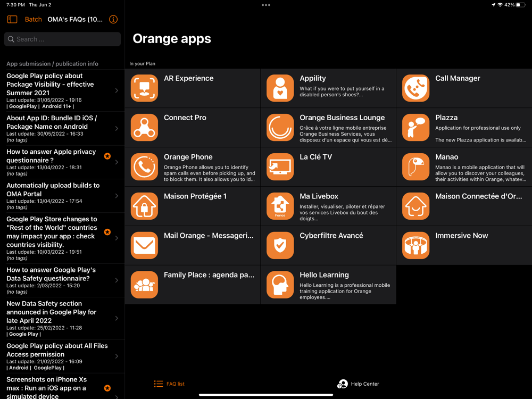Viewport: 532px width, 399px height.
Task: Switch to the FAQ list tab
Action: (169, 384)
